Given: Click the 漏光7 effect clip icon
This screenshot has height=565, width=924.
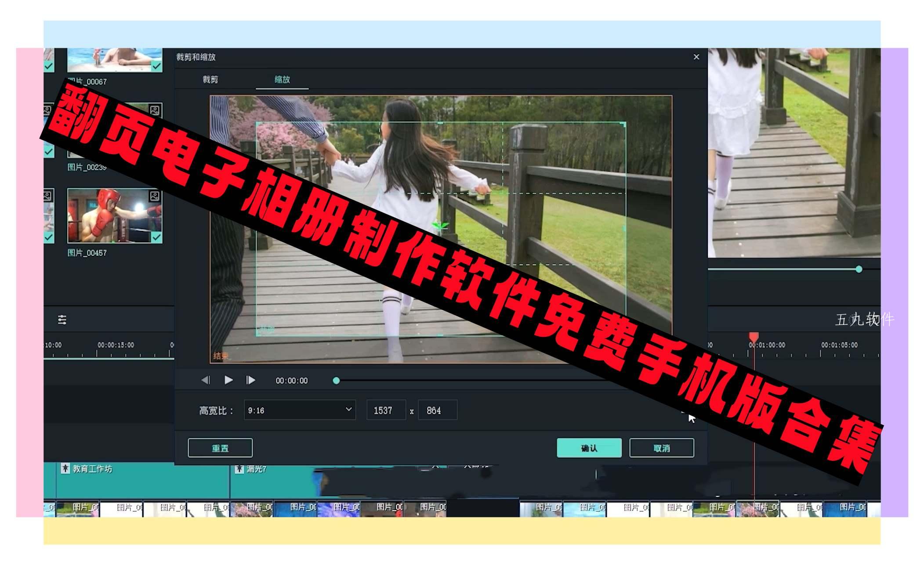Looking at the screenshot, I should point(239,469).
